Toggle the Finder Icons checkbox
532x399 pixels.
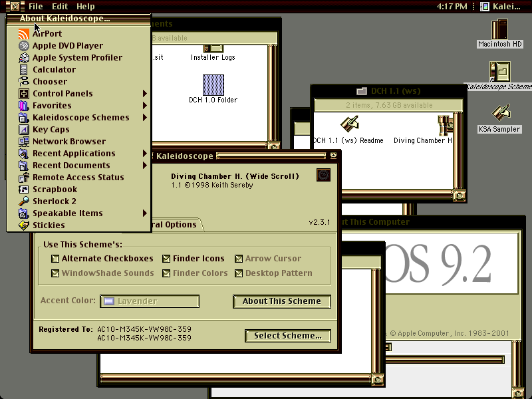coord(166,259)
